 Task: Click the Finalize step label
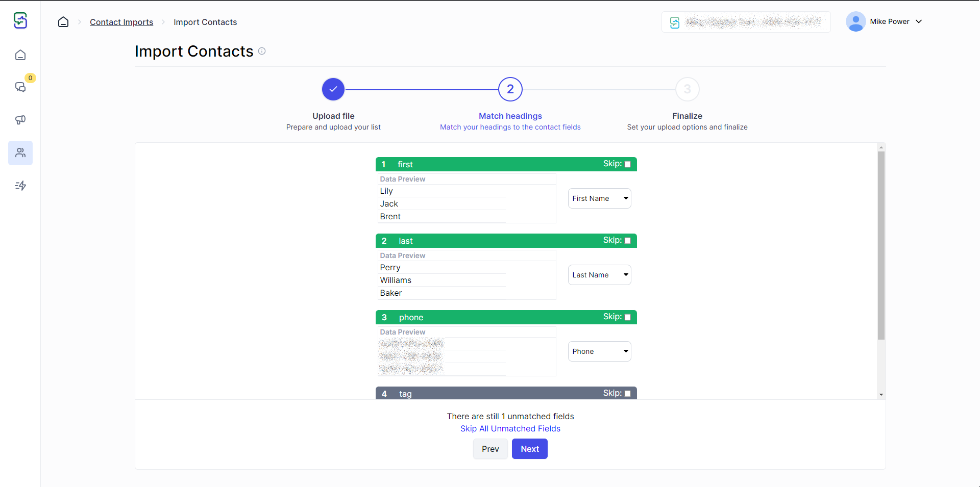click(x=688, y=116)
